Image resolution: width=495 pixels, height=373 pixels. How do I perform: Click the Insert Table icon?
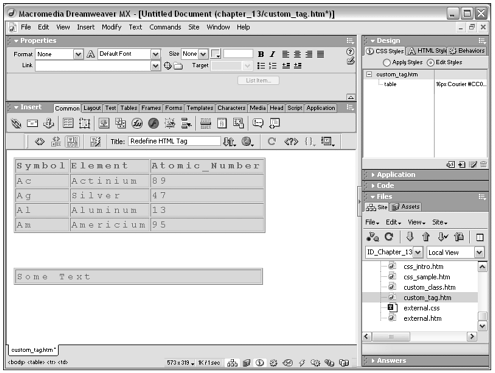68,123
